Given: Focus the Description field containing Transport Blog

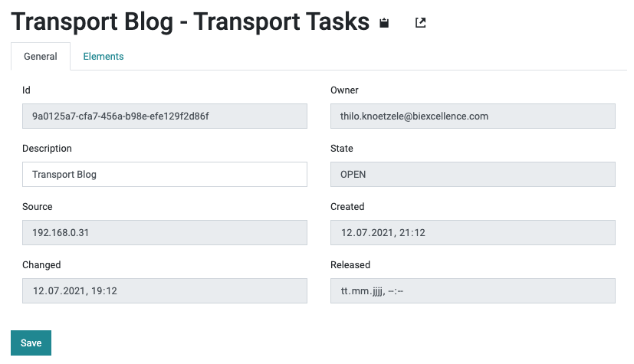Looking at the screenshot, I should [x=165, y=175].
